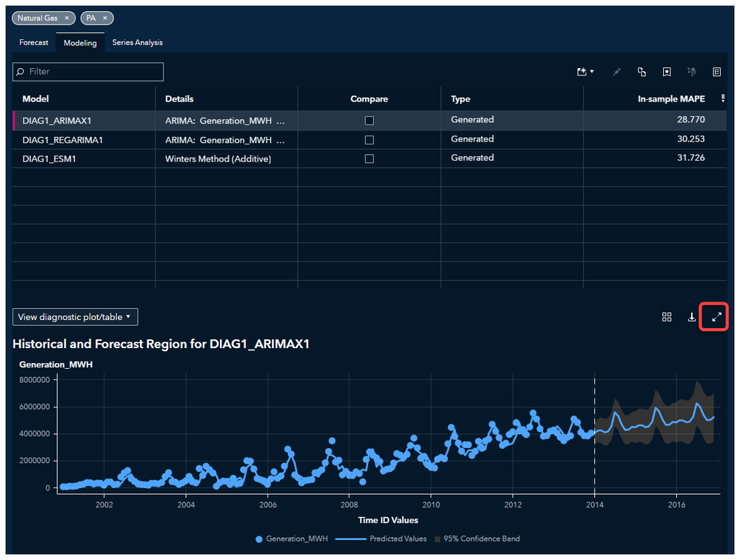This screenshot has width=740, height=560.
Task: Click the edit model pencil icon
Action: (616, 72)
